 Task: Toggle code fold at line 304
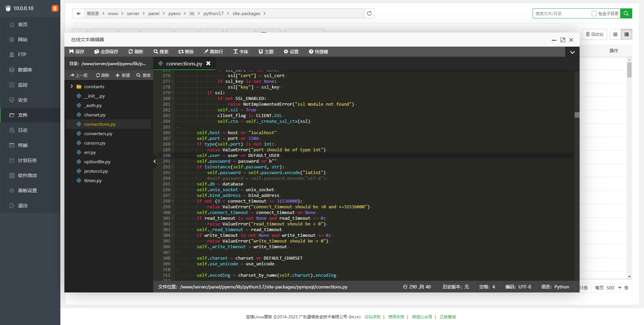(x=173, y=235)
